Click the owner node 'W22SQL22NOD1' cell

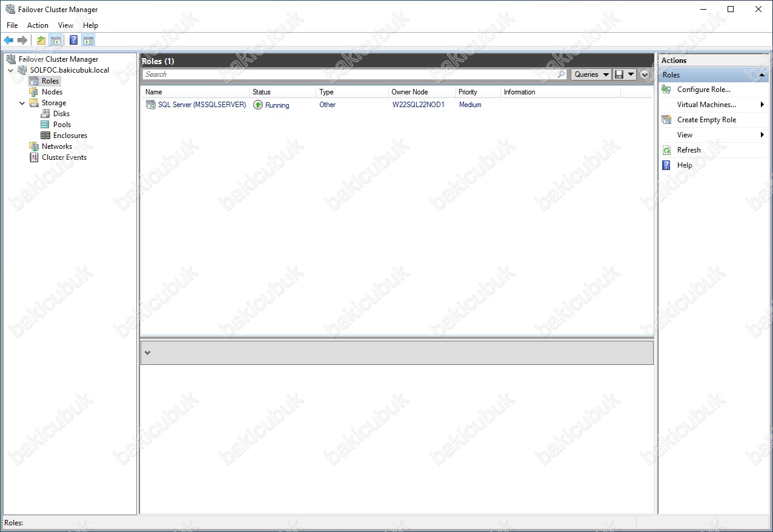point(418,105)
